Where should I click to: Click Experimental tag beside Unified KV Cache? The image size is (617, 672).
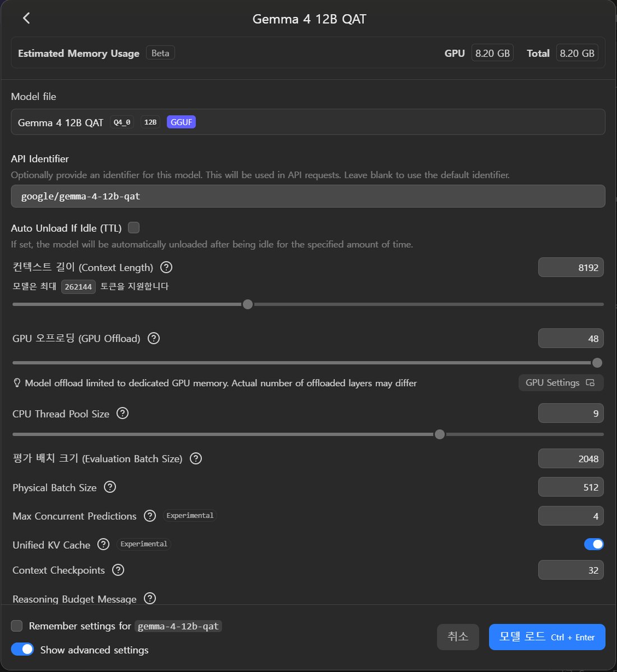tap(144, 544)
